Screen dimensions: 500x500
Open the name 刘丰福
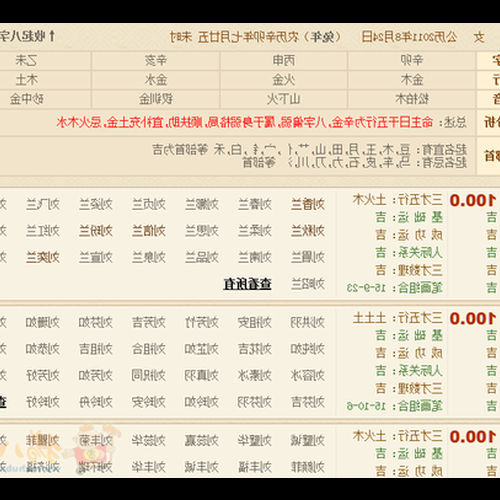click(x=255, y=467)
